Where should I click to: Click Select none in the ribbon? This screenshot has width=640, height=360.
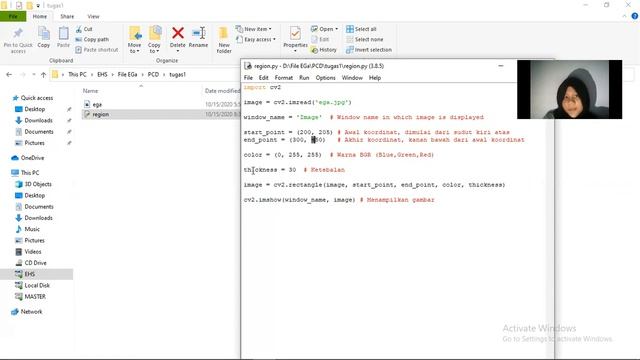click(364, 40)
